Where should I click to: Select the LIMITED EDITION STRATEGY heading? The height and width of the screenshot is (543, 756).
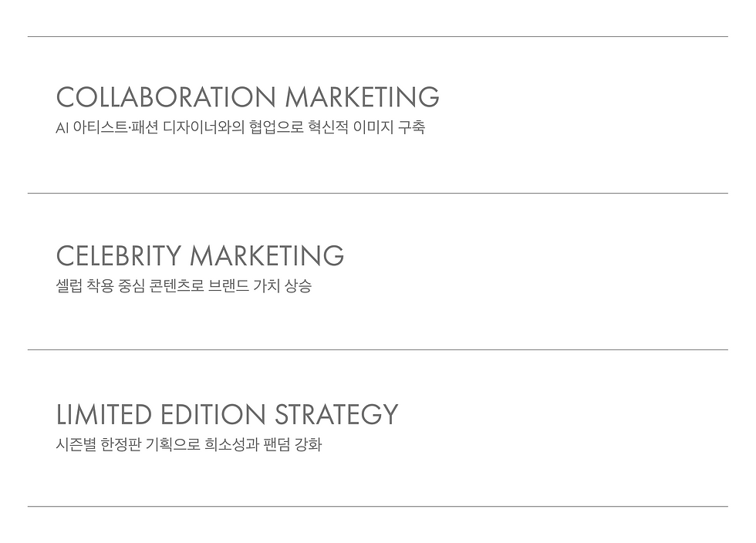click(x=227, y=415)
